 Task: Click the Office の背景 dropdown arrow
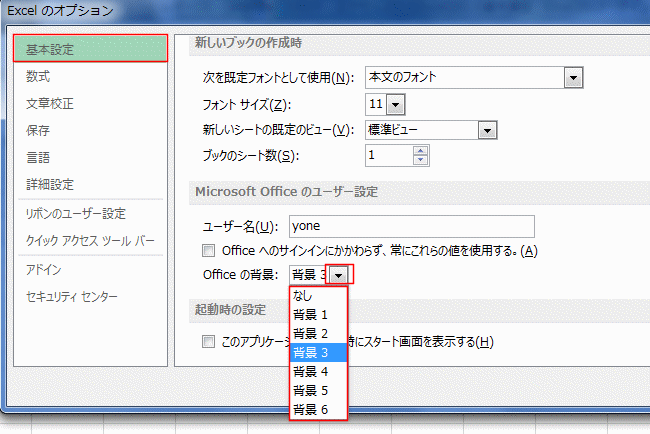(x=339, y=275)
